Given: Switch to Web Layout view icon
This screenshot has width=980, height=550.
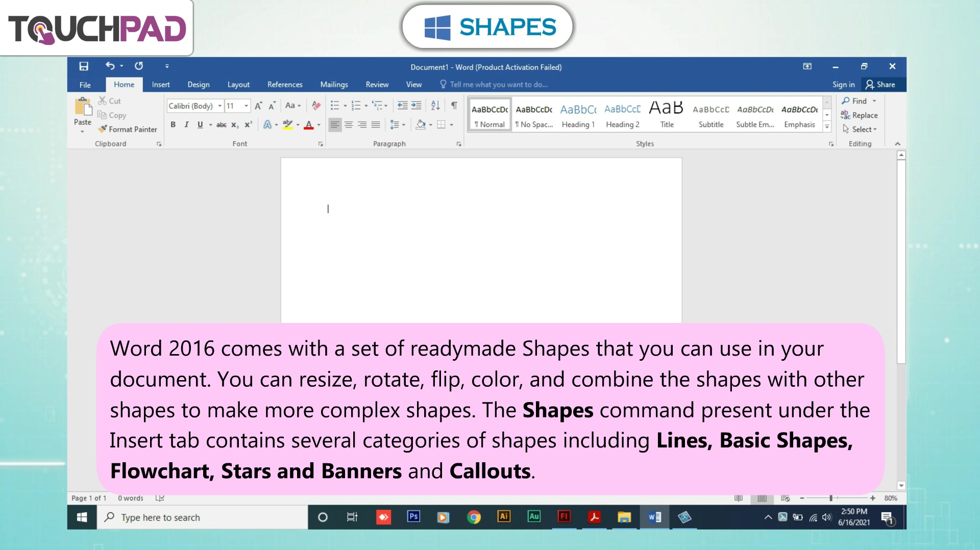Looking at the screenshot, I should [x=786, y=498].
